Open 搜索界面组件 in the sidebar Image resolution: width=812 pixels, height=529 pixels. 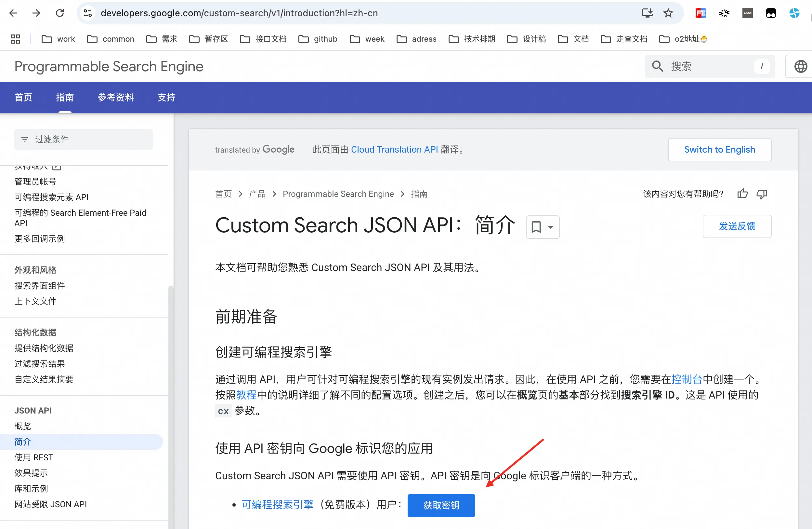(x=40, y=286)
